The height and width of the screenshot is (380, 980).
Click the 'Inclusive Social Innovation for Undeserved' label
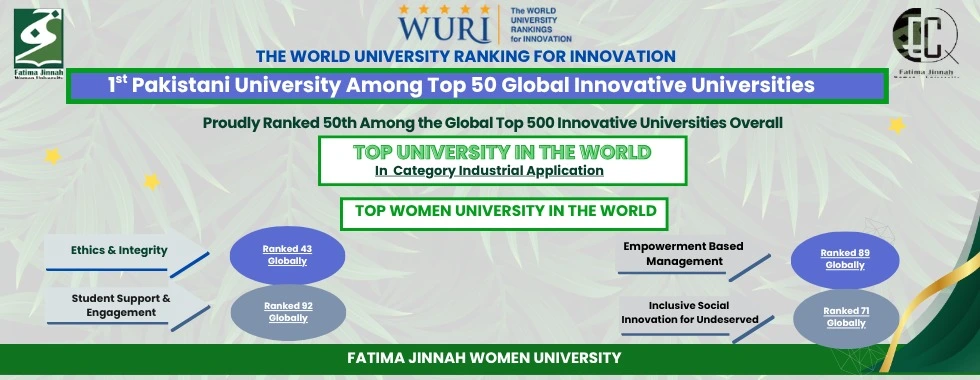click(x=689, y=312)
